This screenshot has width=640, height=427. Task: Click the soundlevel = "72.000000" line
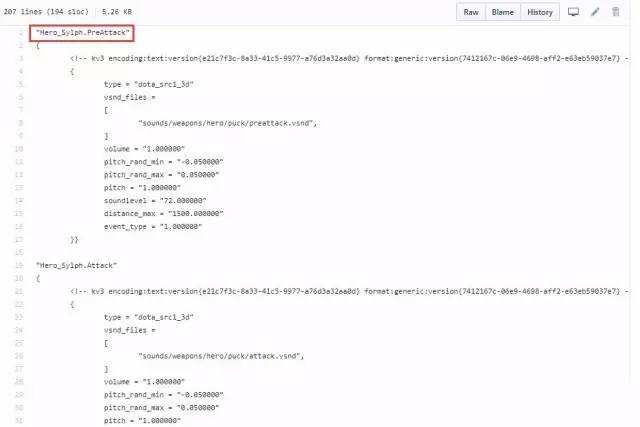pyautogui.click(x=155, y=200)
